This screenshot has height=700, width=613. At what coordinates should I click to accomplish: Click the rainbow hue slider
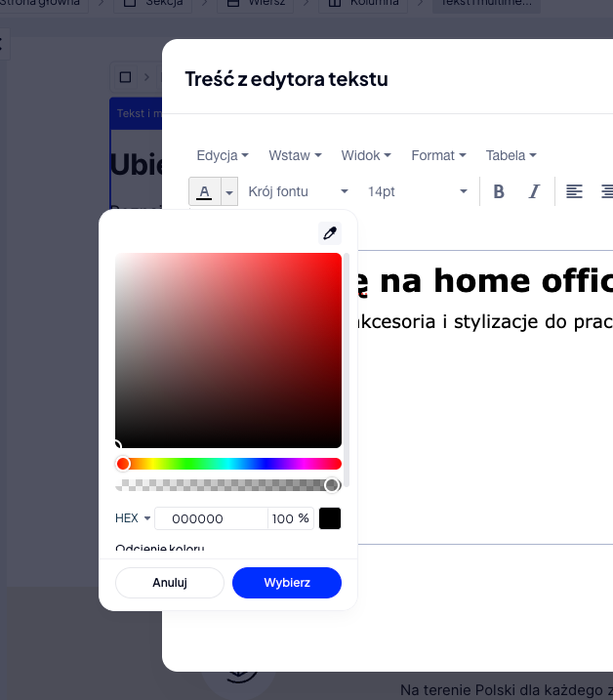228,464
